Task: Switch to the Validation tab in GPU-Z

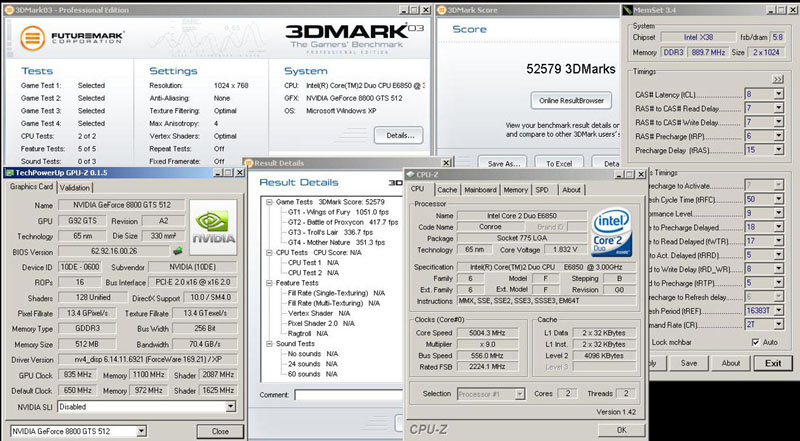Action: point(74,188)
